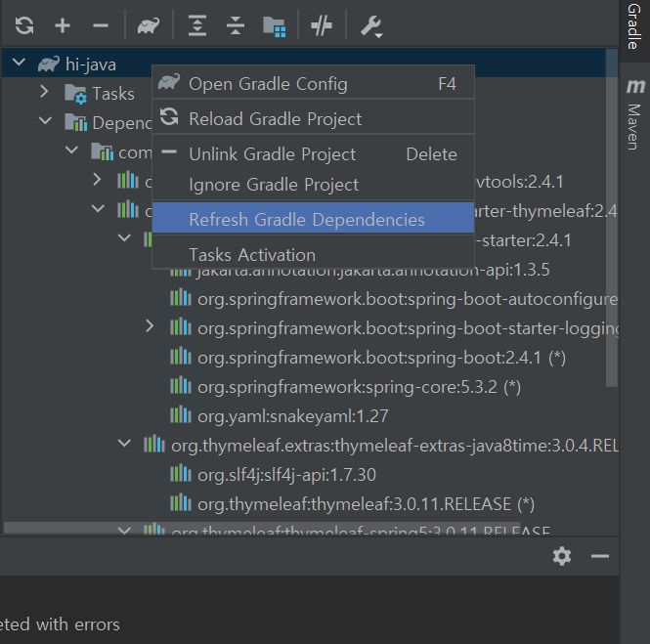Collapse the compile configuration chevron under Dependencies
The width and height of the screenshot is (650, 644).
[71, 150]
